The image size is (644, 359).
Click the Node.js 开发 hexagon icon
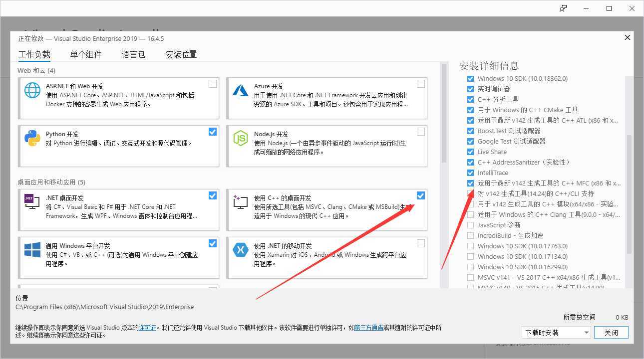point(241,138)
